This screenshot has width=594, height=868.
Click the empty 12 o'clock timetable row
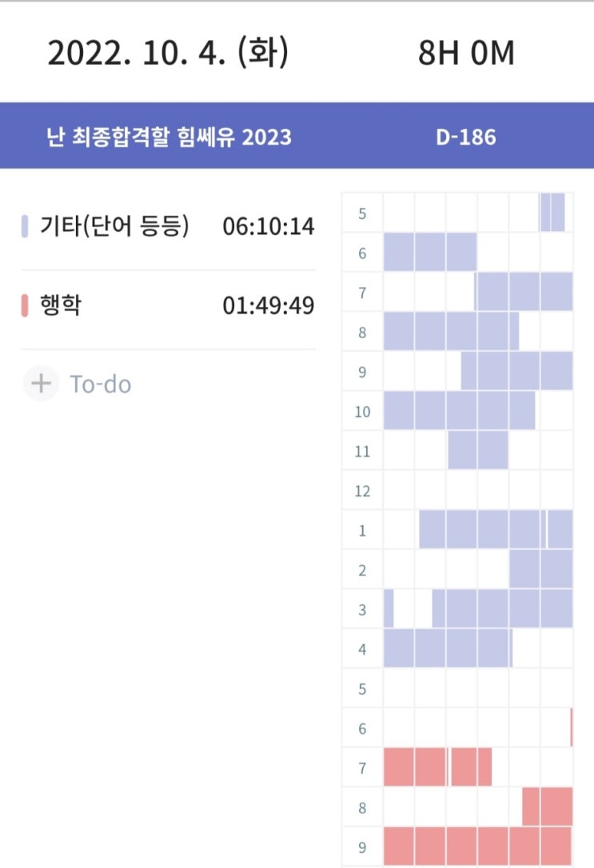coord(477,490)
